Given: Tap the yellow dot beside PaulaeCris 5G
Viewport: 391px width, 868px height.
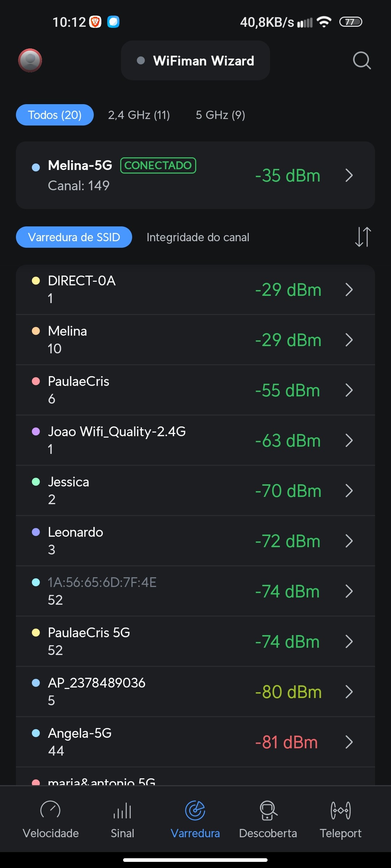Looking at the screenshot, I should click(36, 633).
